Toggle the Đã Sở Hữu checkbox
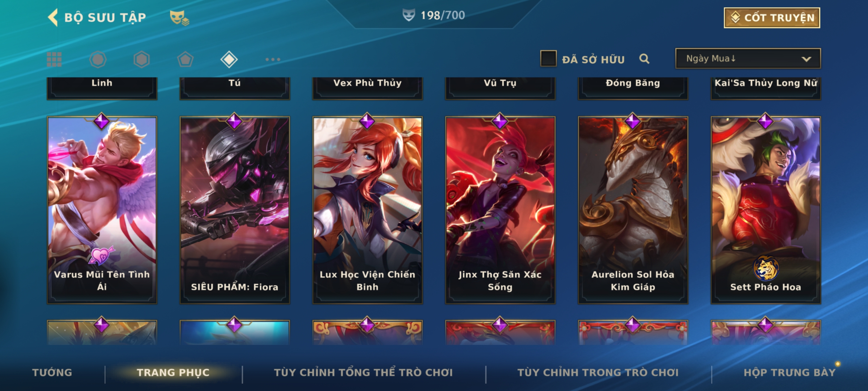 [x=548, y=59]
